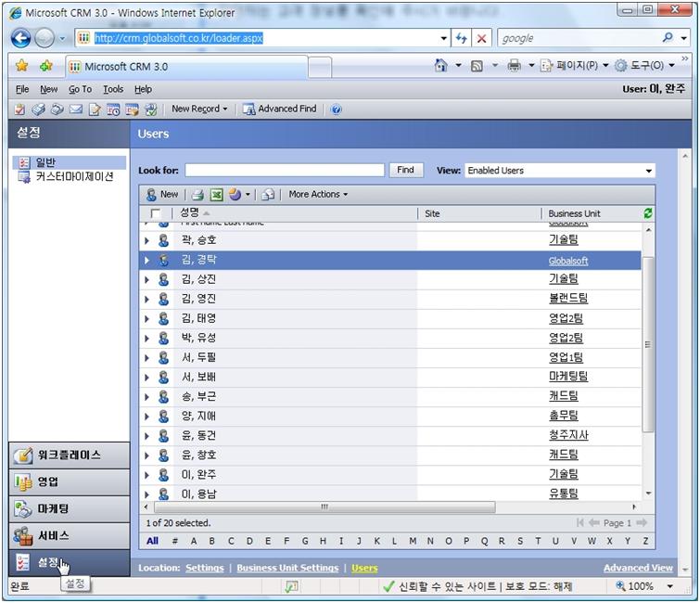The height and width of the screenshot is (603, 700).
Task: Expand the row arrow for 윤, 동건
Action: click(x=146, y=436)
